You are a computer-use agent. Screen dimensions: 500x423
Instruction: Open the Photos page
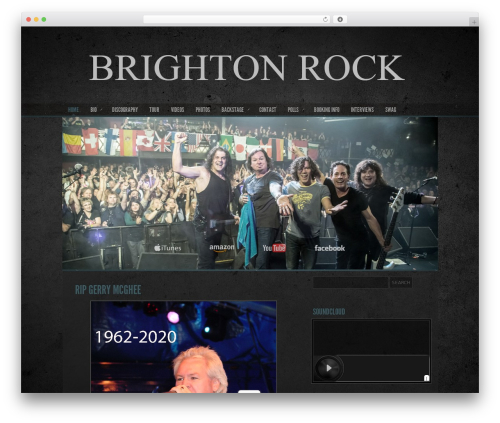pos(203,109)
